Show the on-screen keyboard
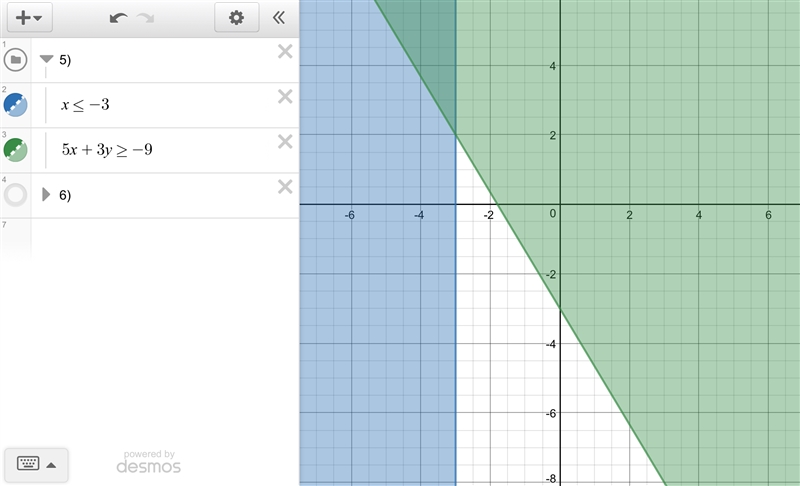800x486 pixels. click(36, 465)
